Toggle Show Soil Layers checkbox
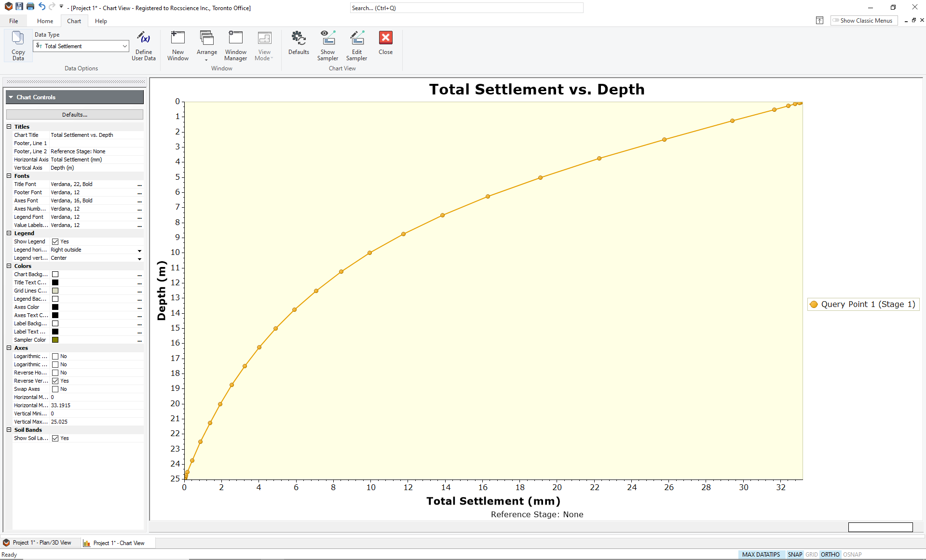This screenshot has width=926, height=560. click(x=55, y=438)
